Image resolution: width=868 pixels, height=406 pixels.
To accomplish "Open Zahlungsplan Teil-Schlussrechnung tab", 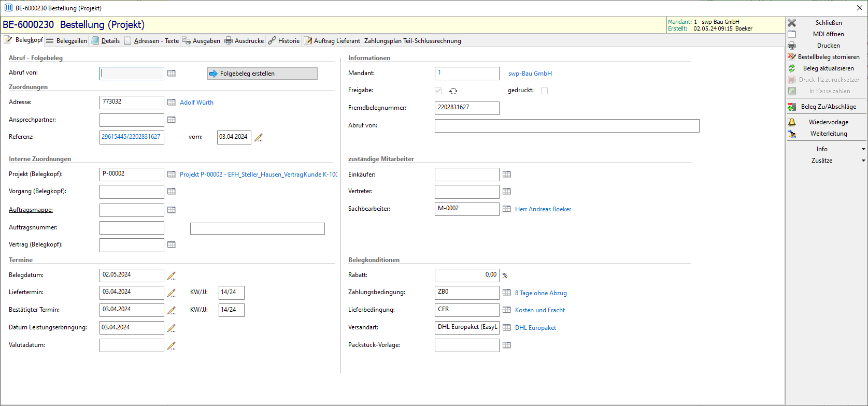I will pyautogui.click(x=412, y=41).
